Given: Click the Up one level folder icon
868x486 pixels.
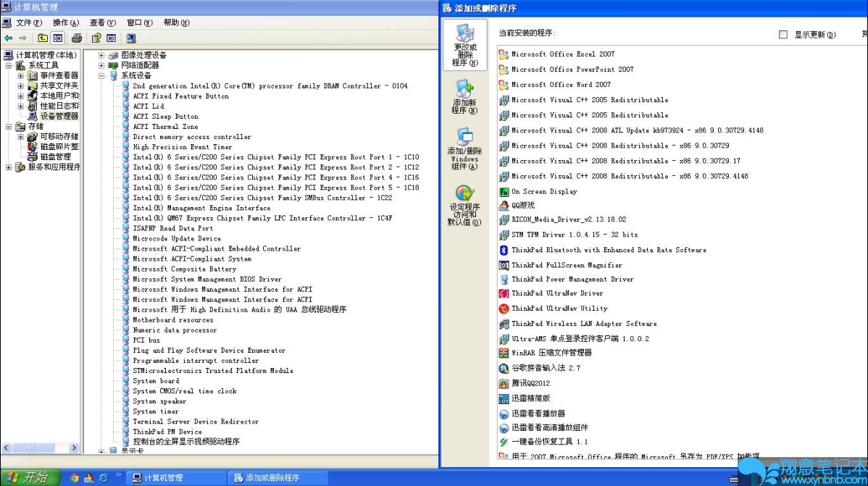Looking at the screenshot, I should click(x=43, y=38).
